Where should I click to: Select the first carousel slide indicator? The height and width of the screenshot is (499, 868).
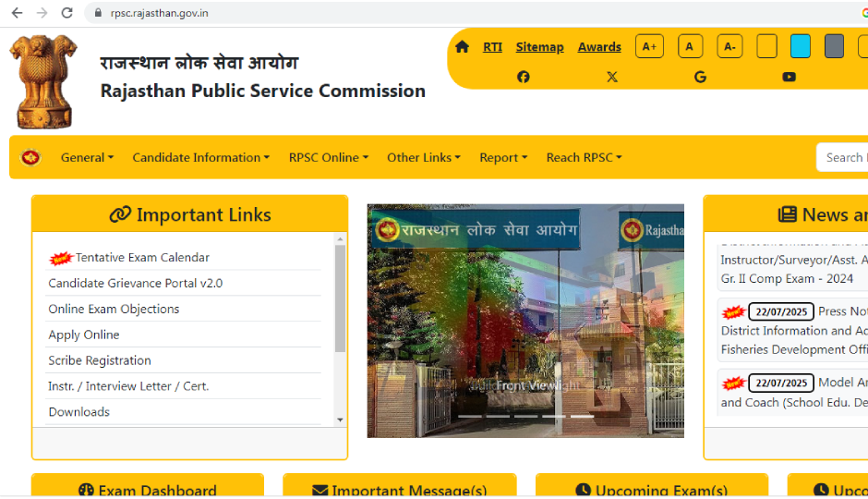469,416
